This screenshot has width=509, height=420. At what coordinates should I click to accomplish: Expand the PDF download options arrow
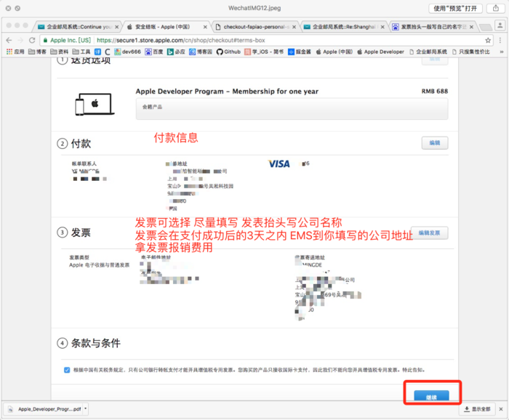coord(85,408)
